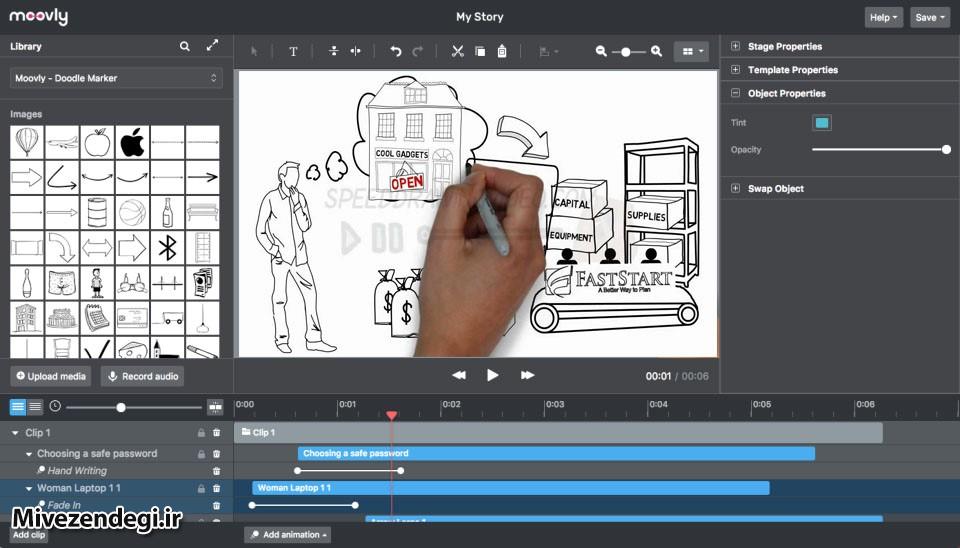The height and width of the screenshot is (548, 960).
Task: Click the Tint color swatch
Action: point(822,123)
